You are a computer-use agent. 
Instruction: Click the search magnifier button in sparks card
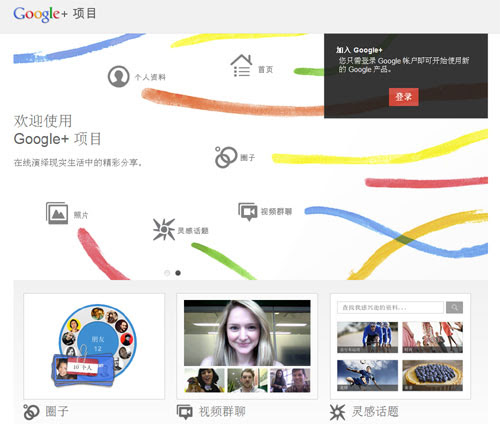click(x=454, y=307)
